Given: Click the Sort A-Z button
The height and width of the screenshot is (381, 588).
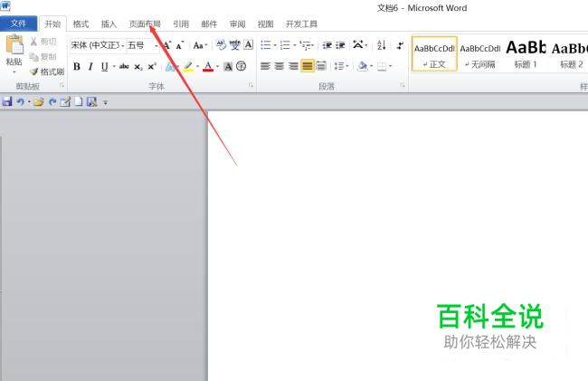Looking at the screenshot, I should [382, 45].
